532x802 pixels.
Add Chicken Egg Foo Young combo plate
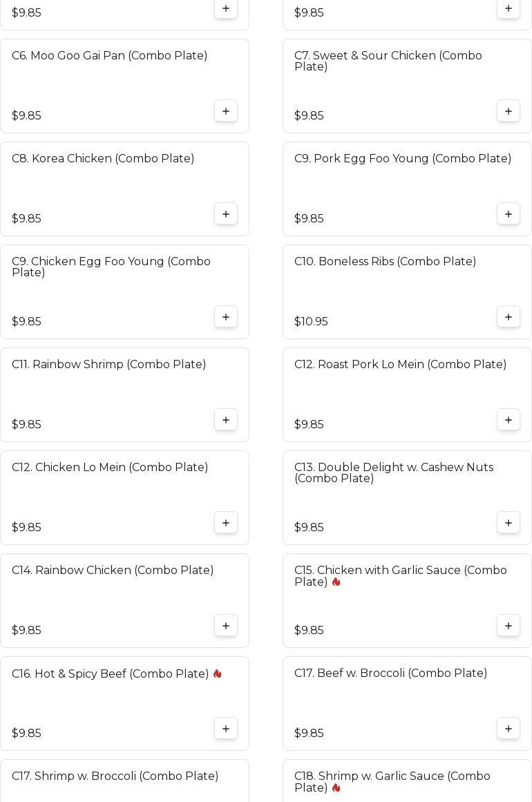(x=226, y=317)
